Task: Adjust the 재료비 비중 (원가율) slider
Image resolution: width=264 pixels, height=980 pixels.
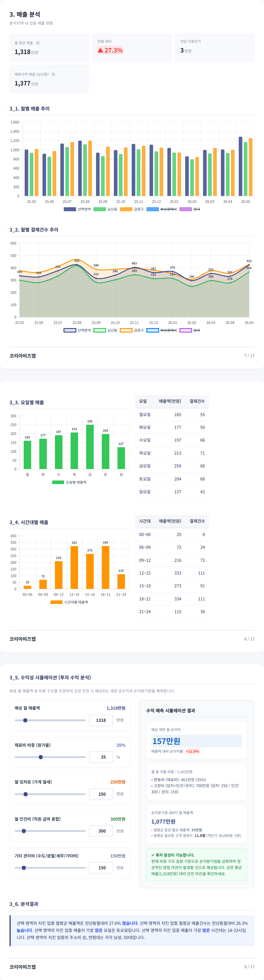Action: click(x=50, y=757)
